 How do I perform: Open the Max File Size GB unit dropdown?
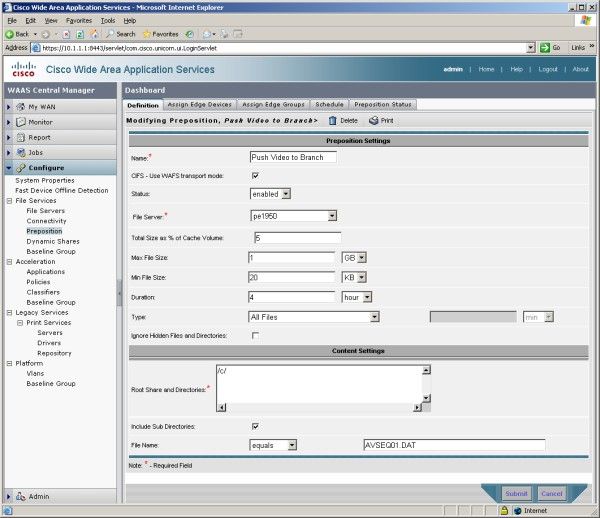[354, 258]
